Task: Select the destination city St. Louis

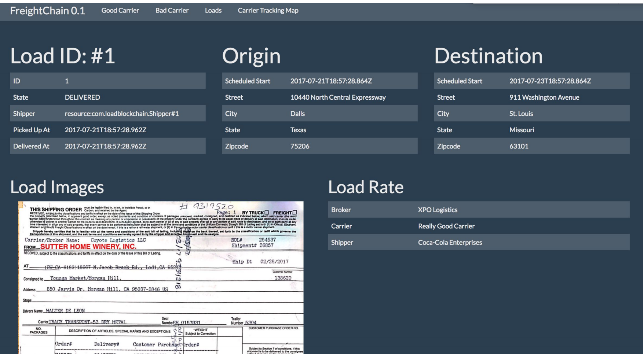Action: (x=521, y=114)
